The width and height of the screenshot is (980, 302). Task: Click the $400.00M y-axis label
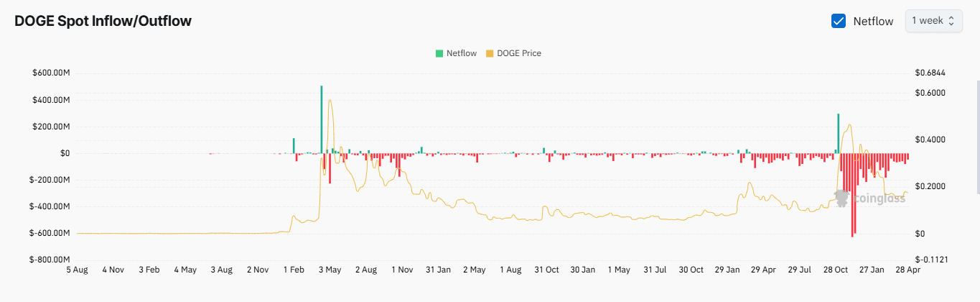(x=50, y=99)
